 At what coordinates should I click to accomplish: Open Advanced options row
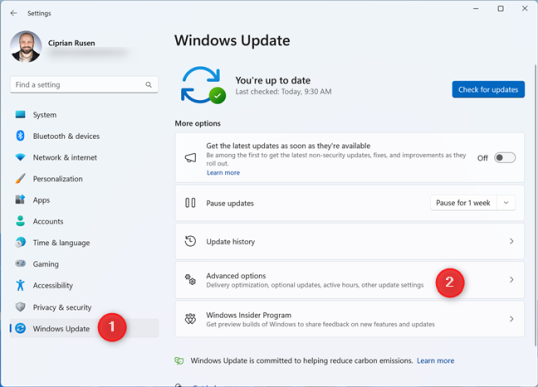[x=349, y=280]
